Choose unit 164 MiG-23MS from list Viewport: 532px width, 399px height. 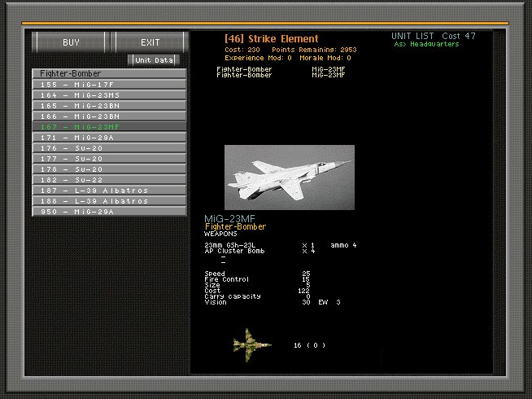tap(109, 94)
